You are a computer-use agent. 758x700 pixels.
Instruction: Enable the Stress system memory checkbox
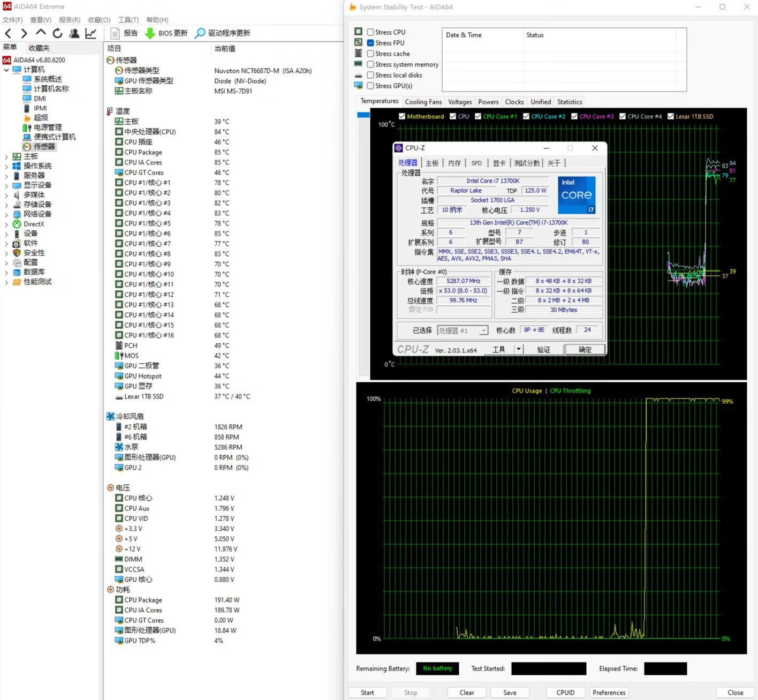(370, 64)
